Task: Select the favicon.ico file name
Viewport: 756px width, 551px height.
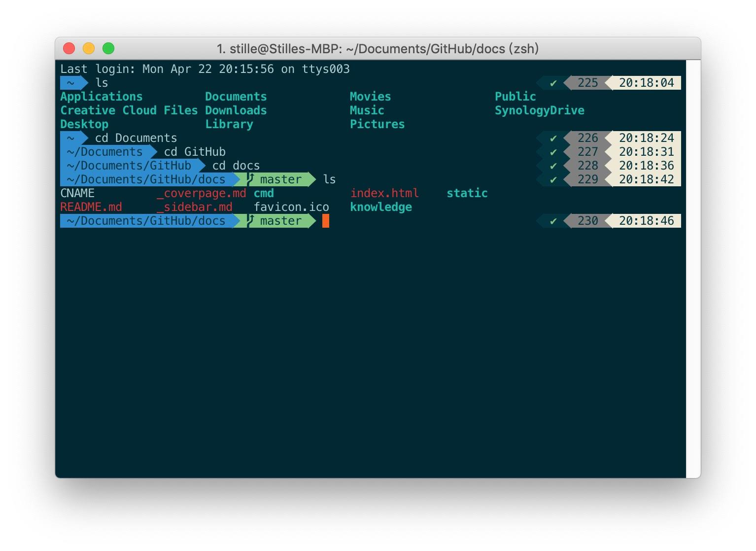Action: point(291,207)
